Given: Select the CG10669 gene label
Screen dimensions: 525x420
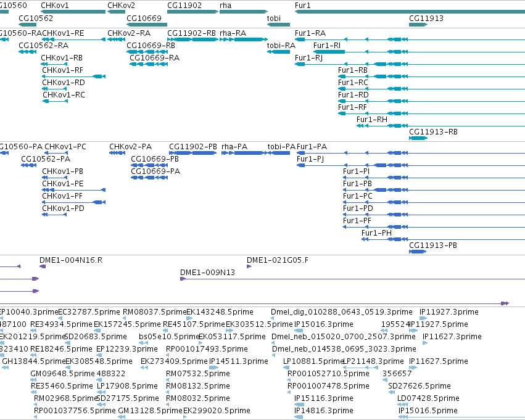Looking at the screenshot, I should [144, 18].
